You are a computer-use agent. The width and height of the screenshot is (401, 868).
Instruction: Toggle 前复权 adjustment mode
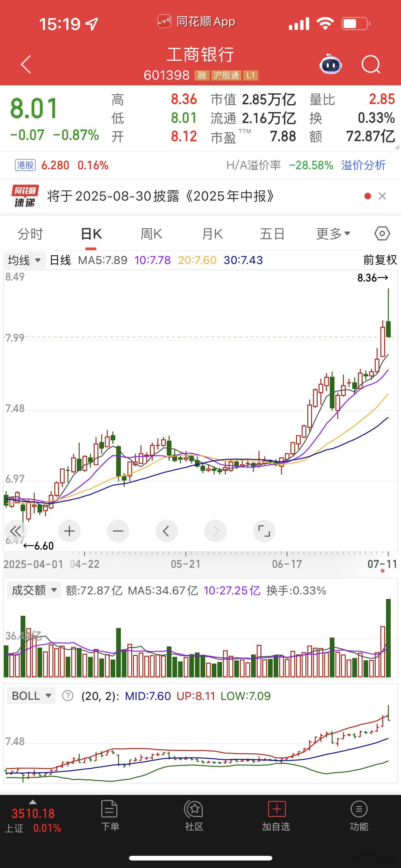click(380, 260)
